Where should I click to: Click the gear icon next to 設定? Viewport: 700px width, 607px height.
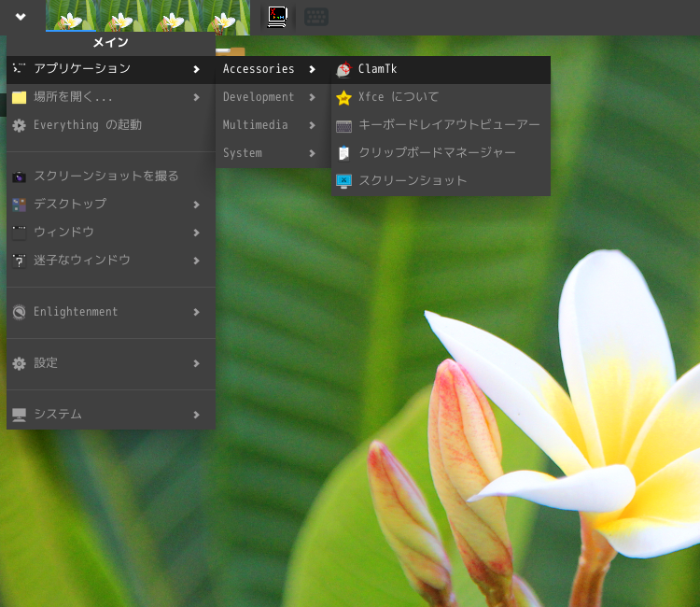click(x=19, y=363)
